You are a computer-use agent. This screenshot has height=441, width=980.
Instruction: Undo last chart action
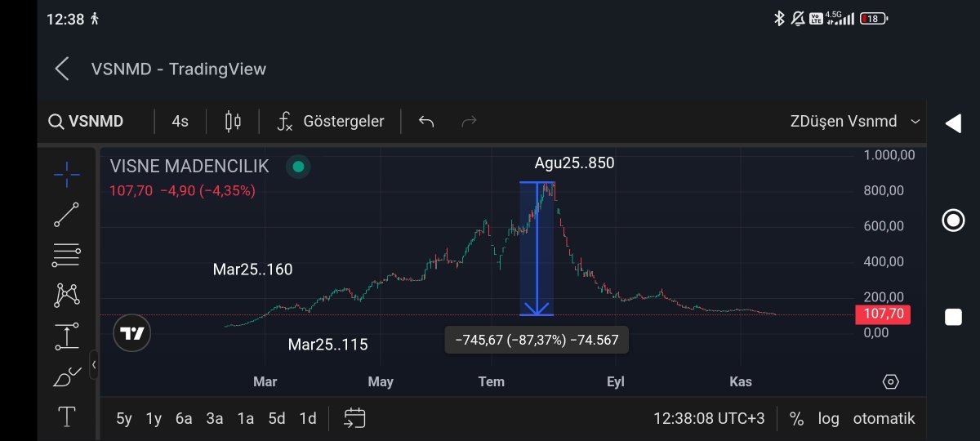426,122
